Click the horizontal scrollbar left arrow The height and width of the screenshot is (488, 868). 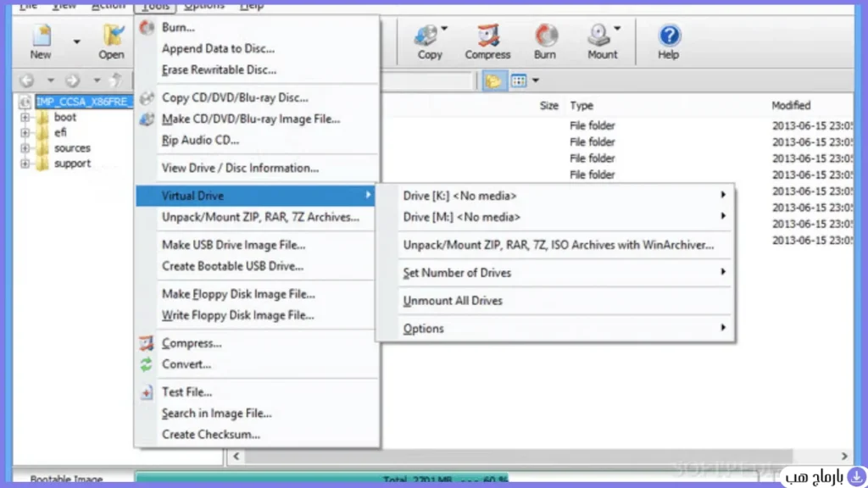tap(236, 456)
